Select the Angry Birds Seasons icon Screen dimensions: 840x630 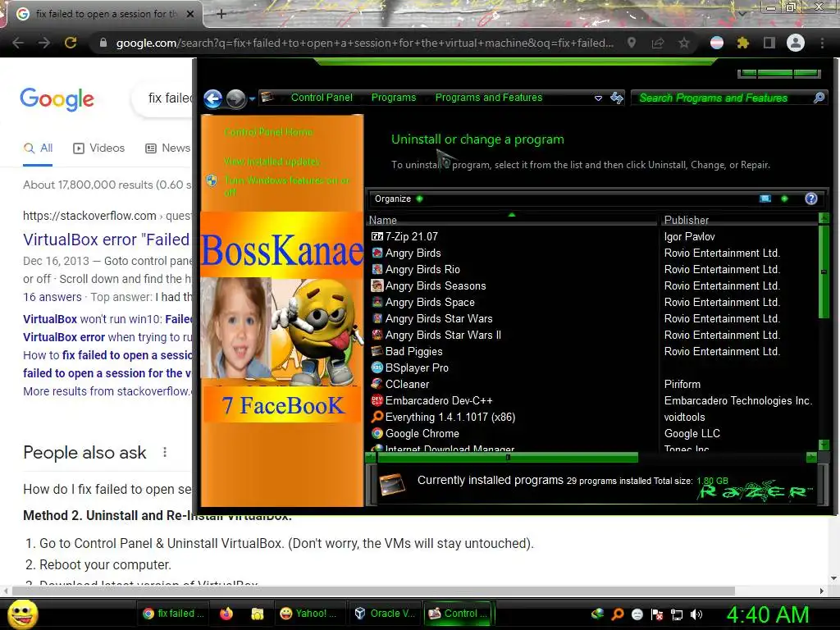point(377,285)
